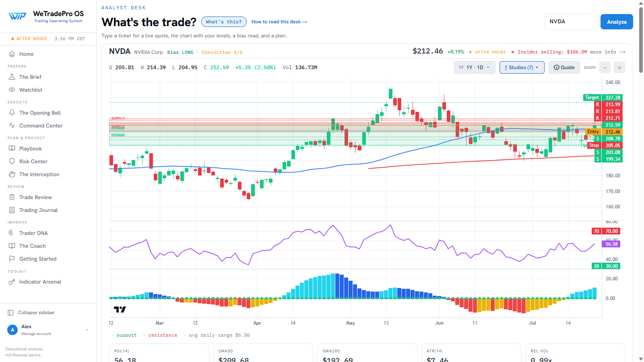
Task: Click the resistance 213.99 price label
Action: [x=609, y=104]
